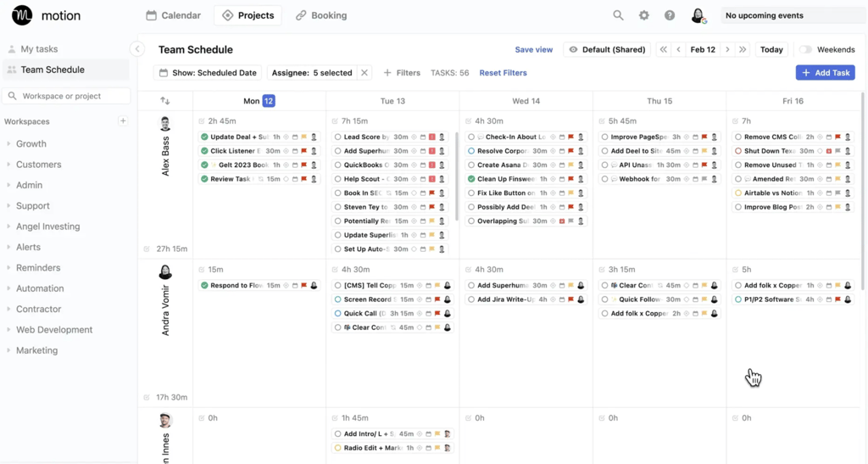Collapse the sidebar with the chevron button
Viewport: 868px width, 464px height.
click(137, 49)
